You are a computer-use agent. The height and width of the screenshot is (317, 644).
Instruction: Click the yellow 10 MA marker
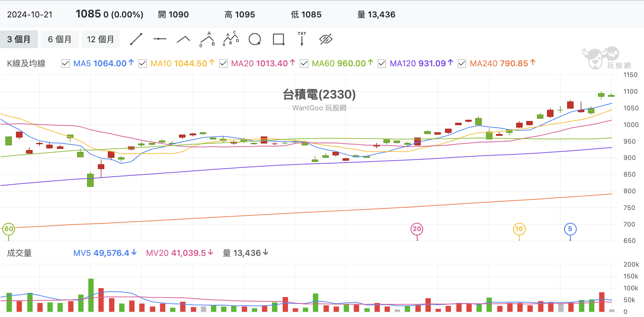519,229
